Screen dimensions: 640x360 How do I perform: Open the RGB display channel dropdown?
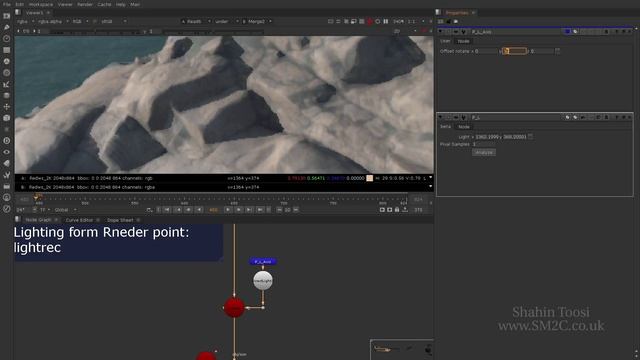tap(80, 21)
